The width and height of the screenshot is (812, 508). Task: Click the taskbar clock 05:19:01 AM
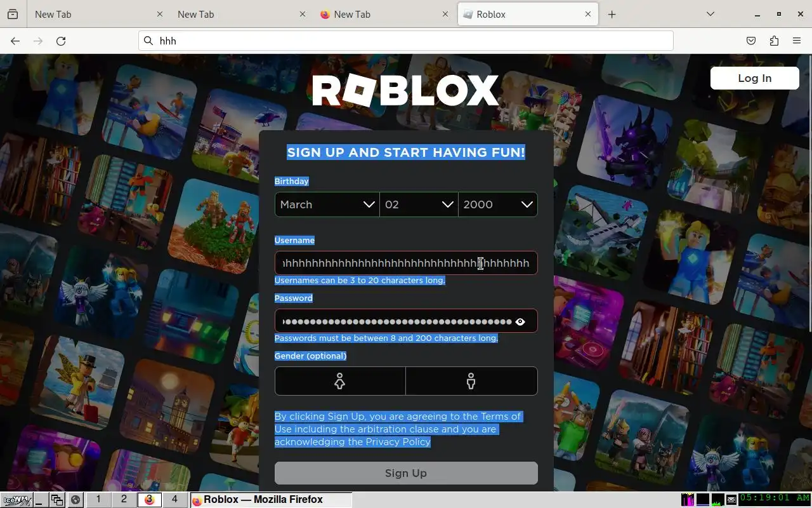click(x=775, y=498)
